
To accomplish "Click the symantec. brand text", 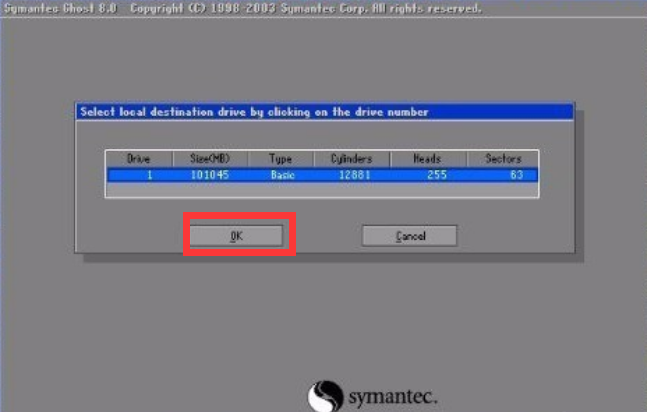I will point(393,397).
